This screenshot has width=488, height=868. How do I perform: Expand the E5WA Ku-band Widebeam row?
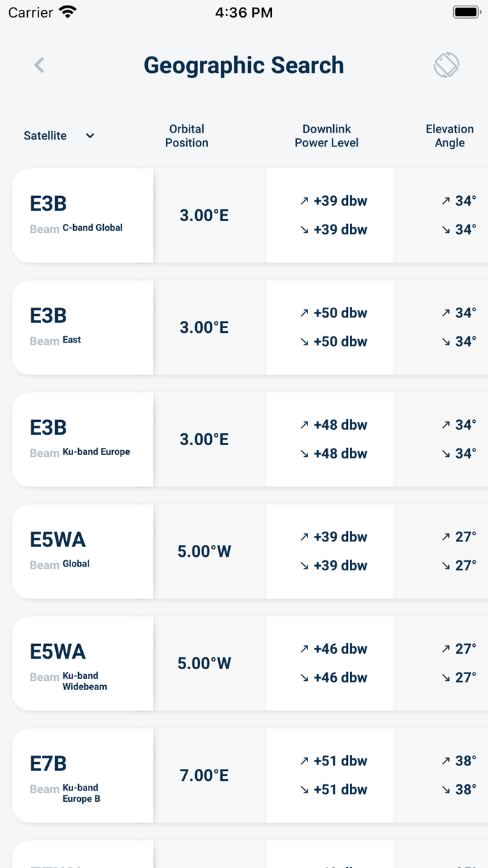[x=82, y=663]
